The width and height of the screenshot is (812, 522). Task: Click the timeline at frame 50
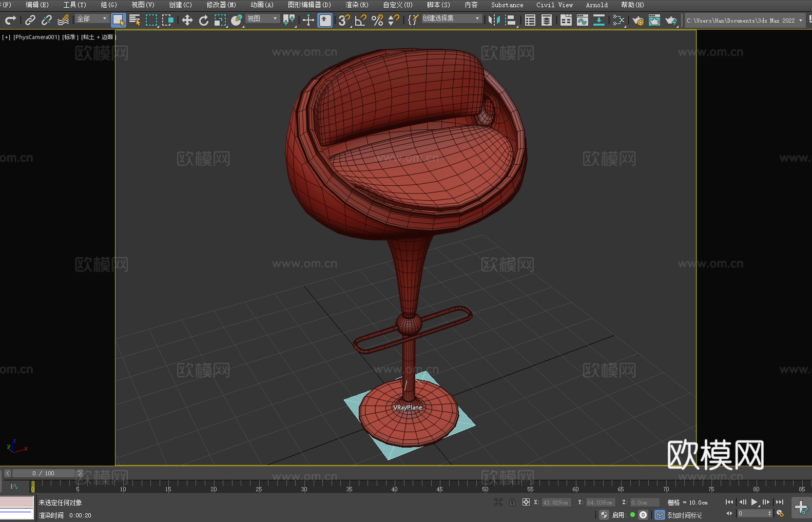(x=485, y=484)
